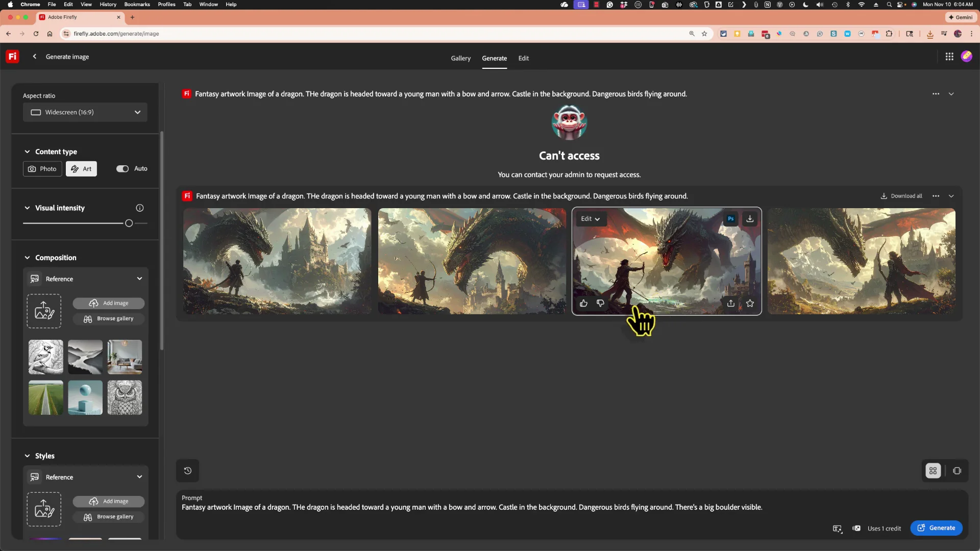
Task: Open the Edit dropdown on the selected image
Action: tap(591, 218)
